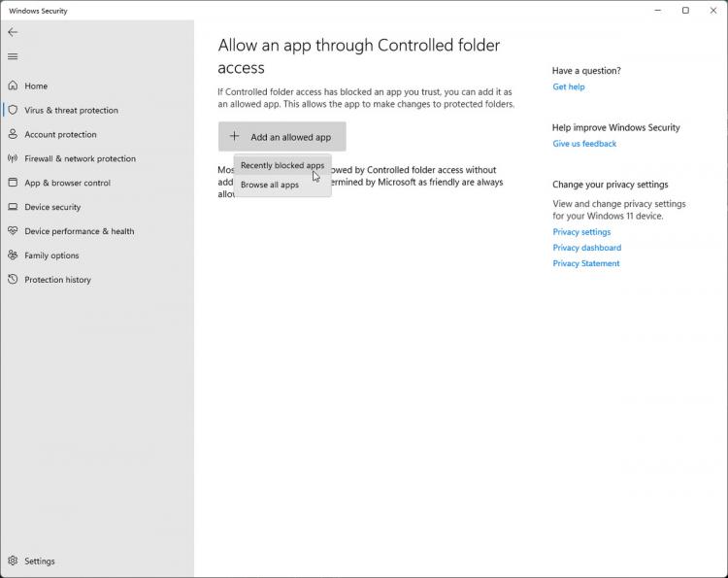Screen dimensions: 728x578
Task: Click Device performance & health heart icon
Action: point(13,230)
